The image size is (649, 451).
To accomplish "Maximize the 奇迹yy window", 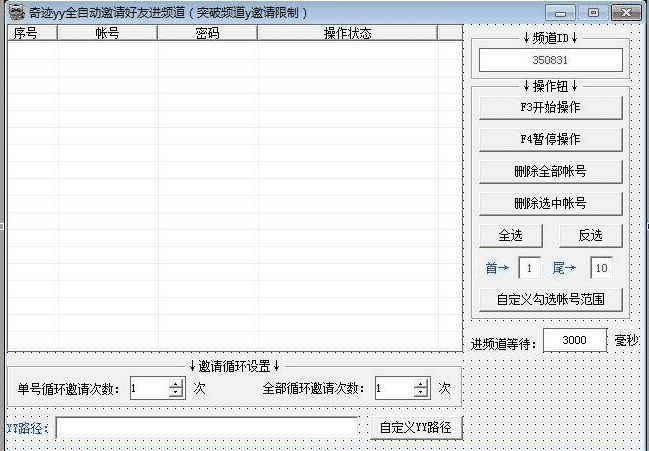I will coord(593,13).
